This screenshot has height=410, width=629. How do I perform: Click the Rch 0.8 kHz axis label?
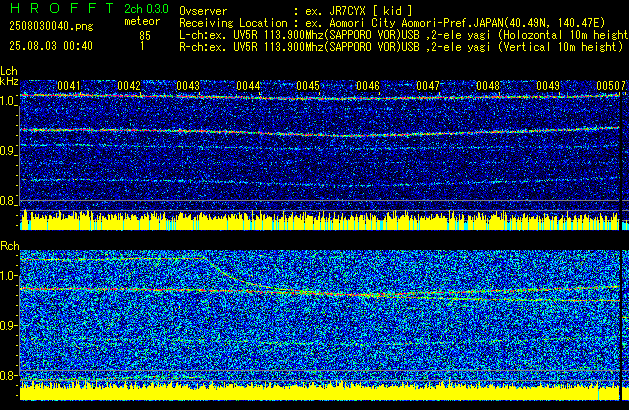pos(9,375)
